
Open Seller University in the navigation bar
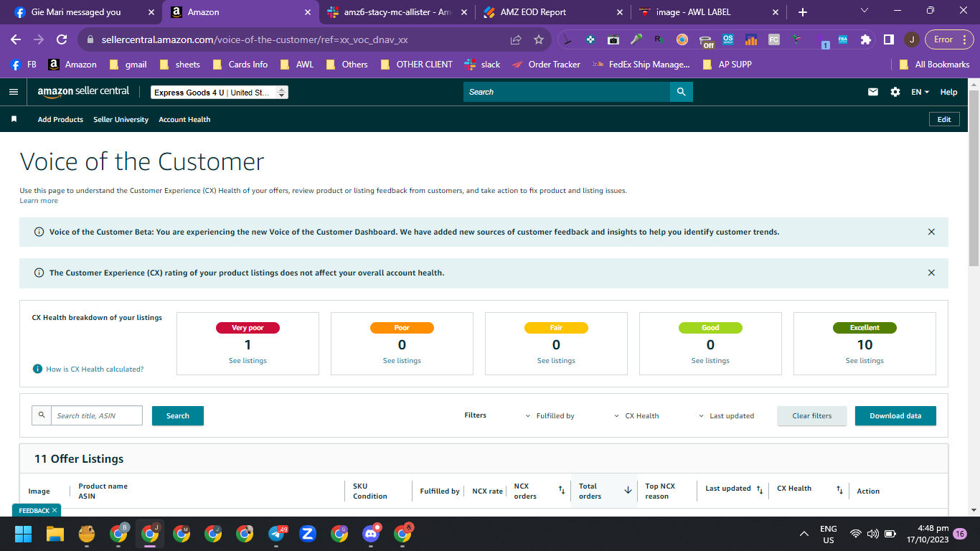(121, 119)
